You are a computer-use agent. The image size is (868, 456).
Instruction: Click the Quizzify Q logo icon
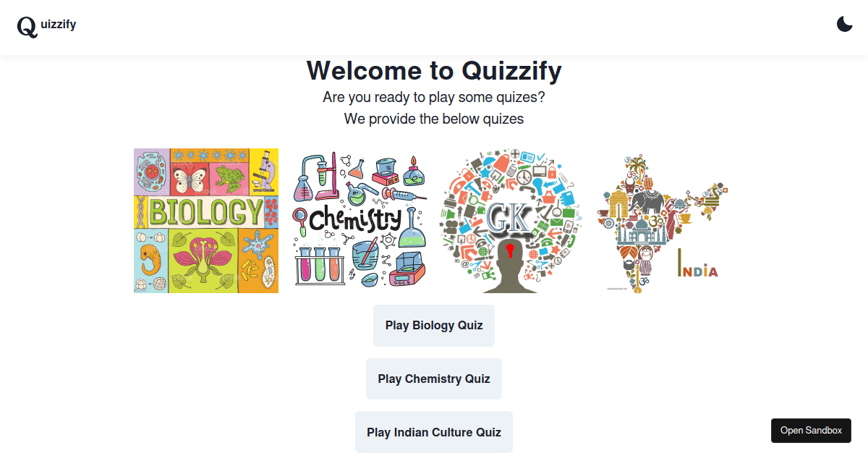[27, 27]
